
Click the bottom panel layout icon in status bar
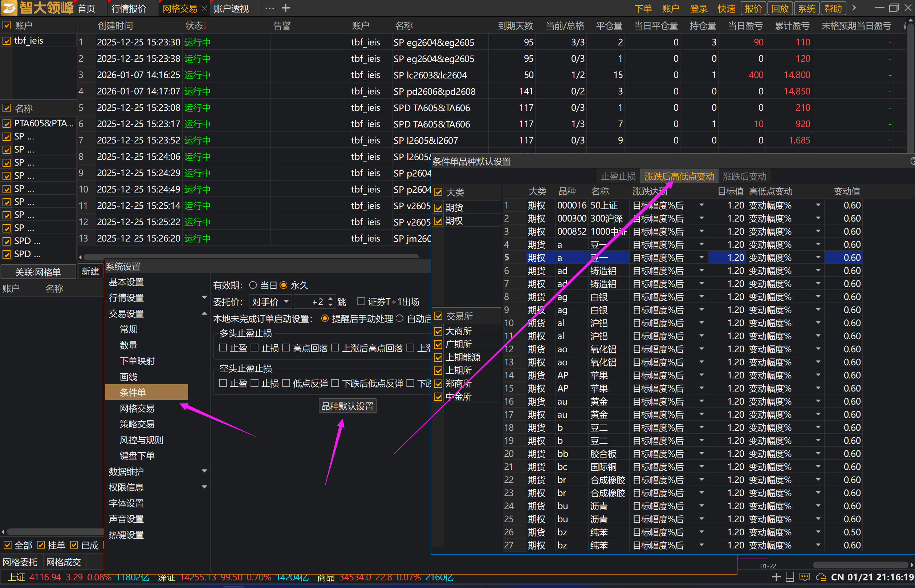pyautogui.click(x=790, y=577)
